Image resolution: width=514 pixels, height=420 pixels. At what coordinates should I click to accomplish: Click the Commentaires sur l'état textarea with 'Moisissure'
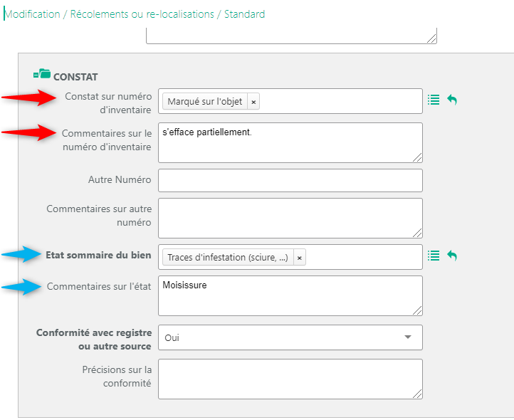(x=290, y=295)
